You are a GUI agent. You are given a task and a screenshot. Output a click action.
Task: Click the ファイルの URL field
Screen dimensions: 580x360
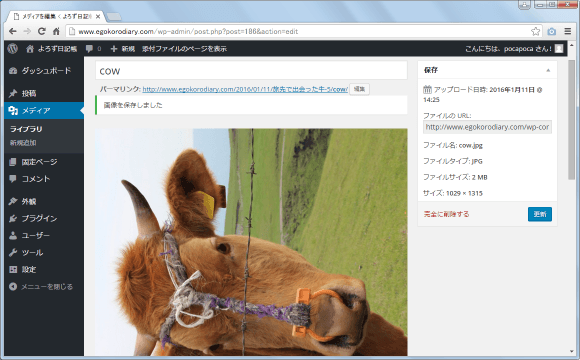(x=487, y=127)
